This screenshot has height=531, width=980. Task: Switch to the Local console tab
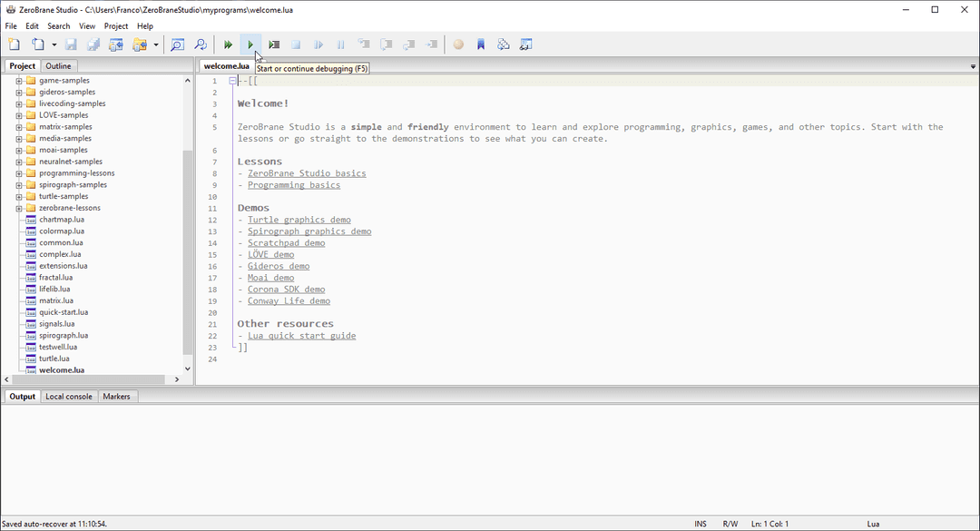[x=68, y=396]
